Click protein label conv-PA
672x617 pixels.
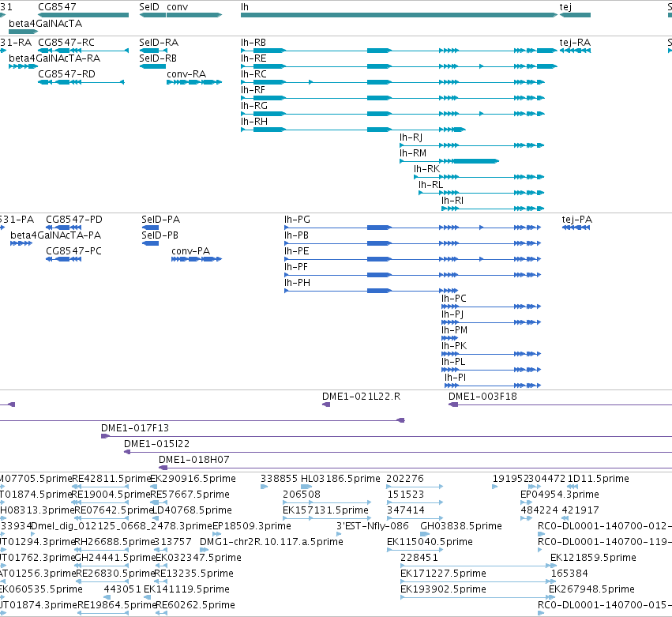coord(191,251)
